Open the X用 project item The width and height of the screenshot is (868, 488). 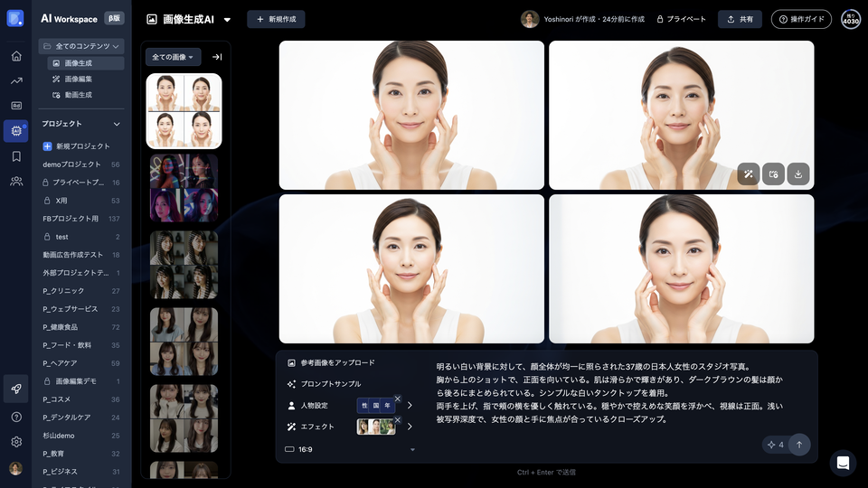81,201
